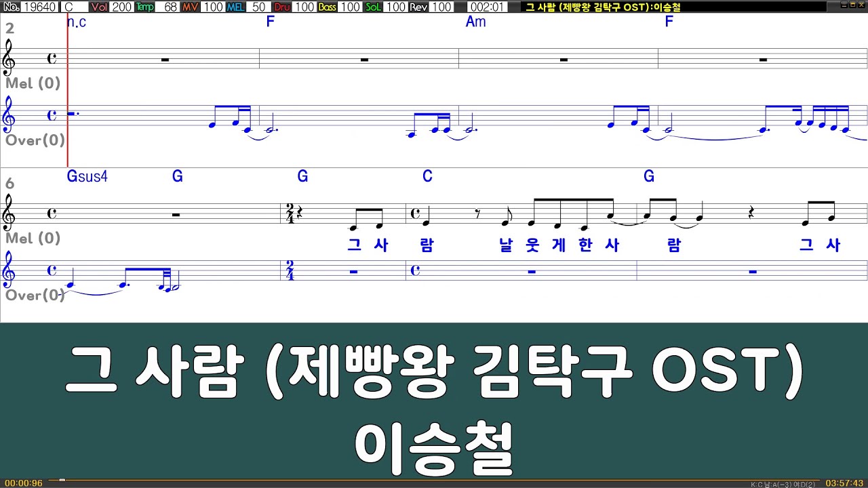Click measure number 6
The height and width of the screenshot is (488, 868).
click(x=9, y=184)
